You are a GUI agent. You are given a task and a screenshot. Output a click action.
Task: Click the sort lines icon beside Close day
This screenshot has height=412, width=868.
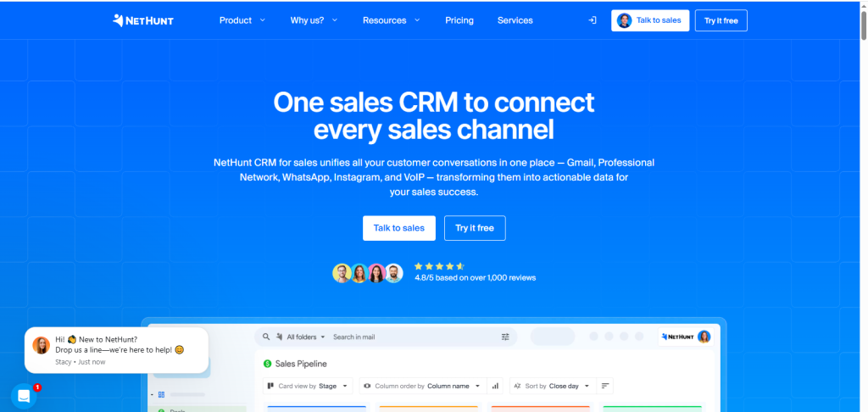click(x=605, y=386)
